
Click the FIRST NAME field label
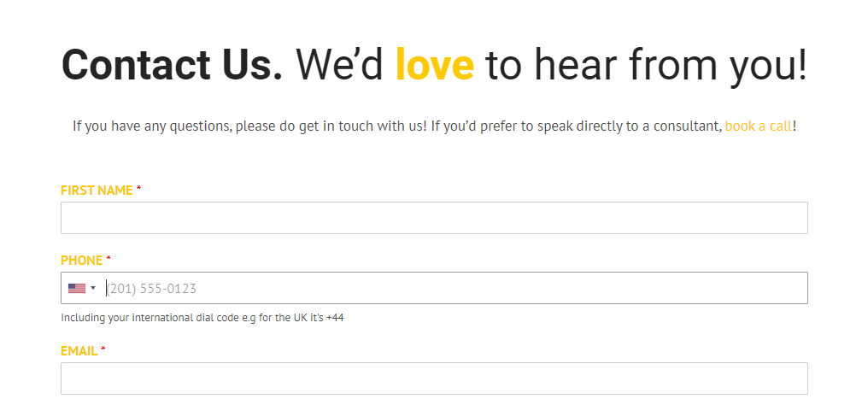[x=97, y=191]
